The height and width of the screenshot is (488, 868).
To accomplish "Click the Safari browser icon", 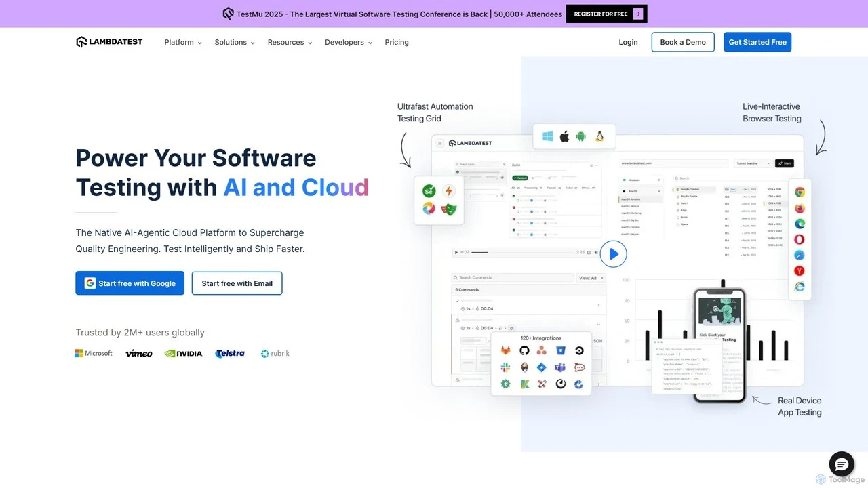I will click(800, 256).
